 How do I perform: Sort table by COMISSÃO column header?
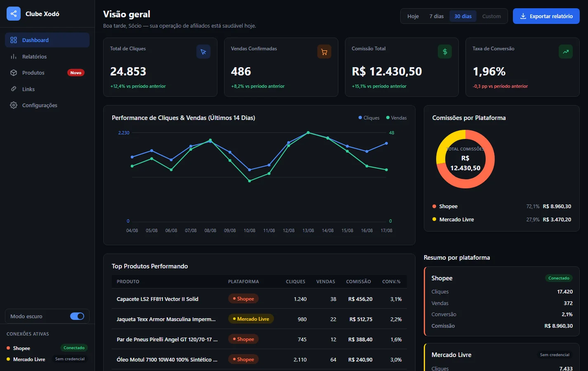pos(359,282)
